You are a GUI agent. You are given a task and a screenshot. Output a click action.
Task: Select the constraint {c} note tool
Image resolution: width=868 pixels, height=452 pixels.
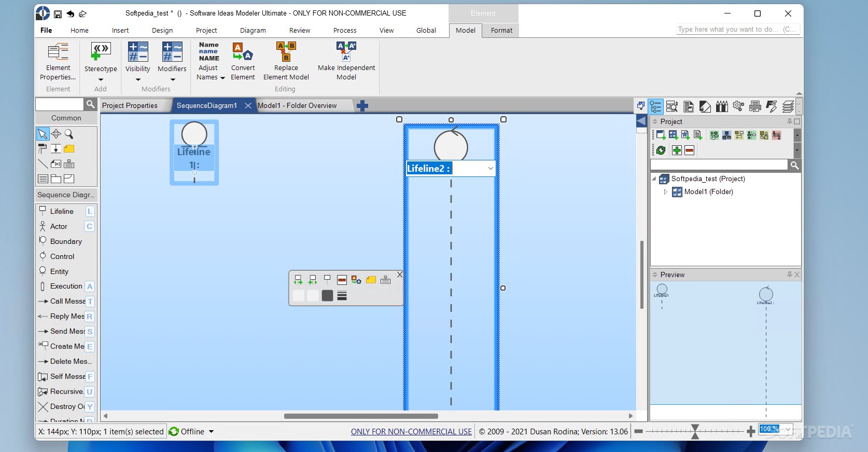click(x=55, y=164)
